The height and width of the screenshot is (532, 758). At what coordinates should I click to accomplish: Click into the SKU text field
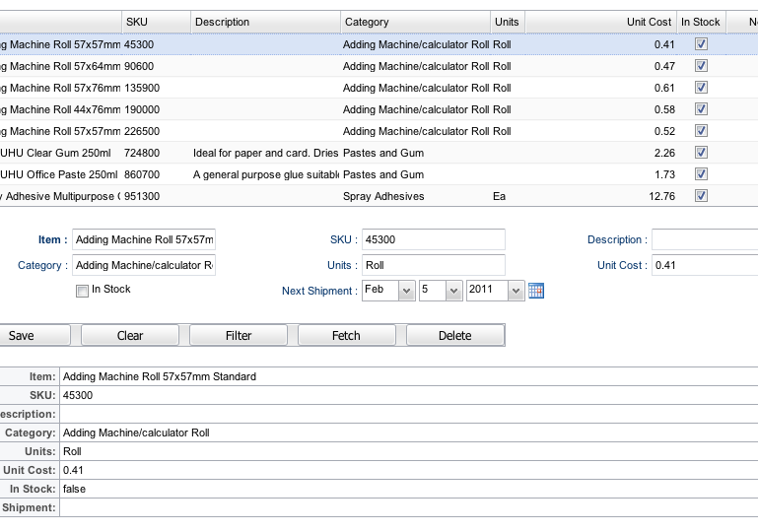click(432, 239)
